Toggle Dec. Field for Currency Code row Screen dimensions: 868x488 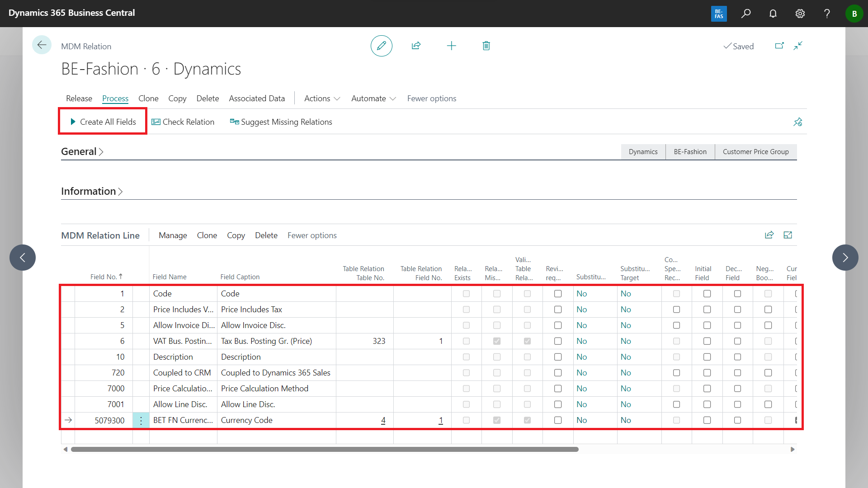[737, 420]
